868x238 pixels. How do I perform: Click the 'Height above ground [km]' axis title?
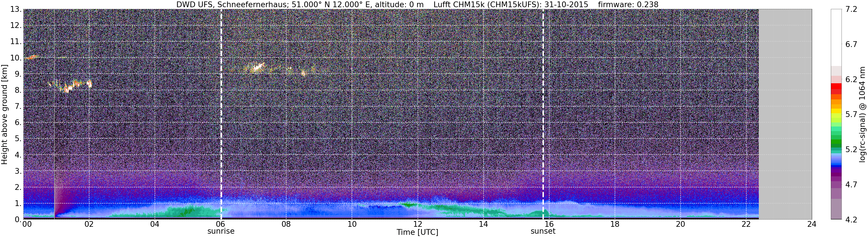4,114
